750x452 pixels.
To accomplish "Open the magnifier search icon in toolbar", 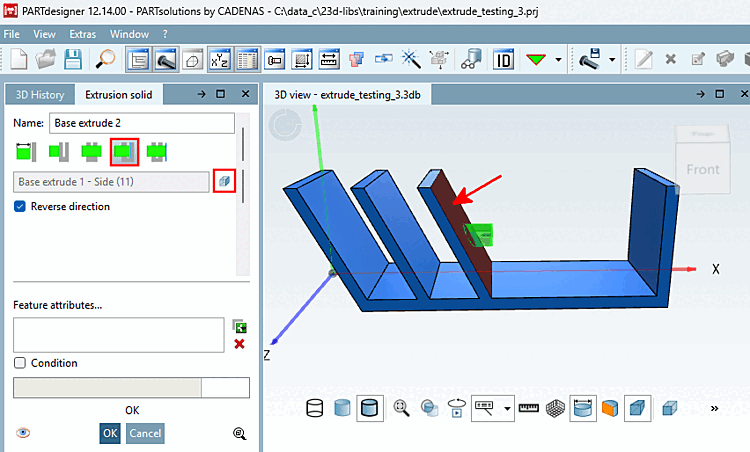I will pyautogui.click(x=105, y=59).
